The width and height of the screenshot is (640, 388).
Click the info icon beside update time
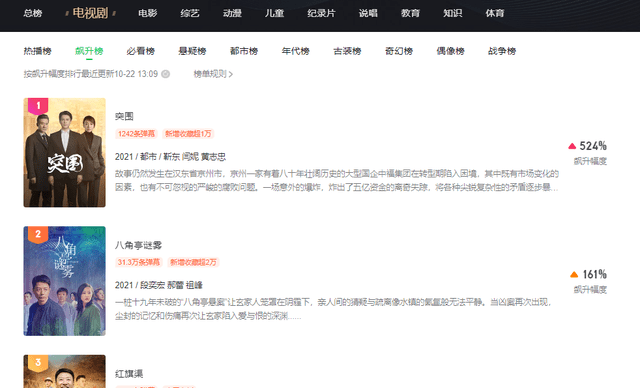pos(165,74)
